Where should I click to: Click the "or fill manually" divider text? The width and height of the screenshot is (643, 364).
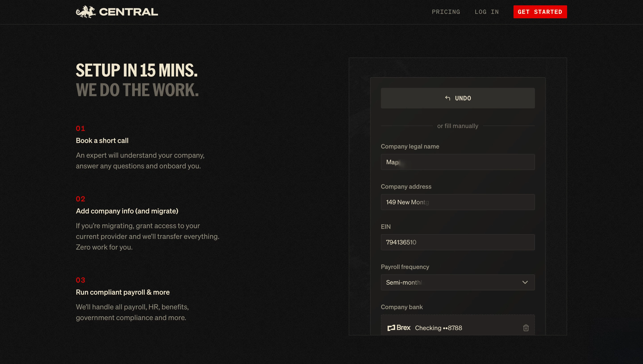coord(458,126)
